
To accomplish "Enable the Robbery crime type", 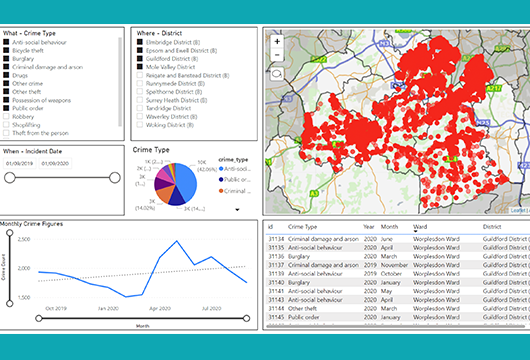I will pos(6,116).
